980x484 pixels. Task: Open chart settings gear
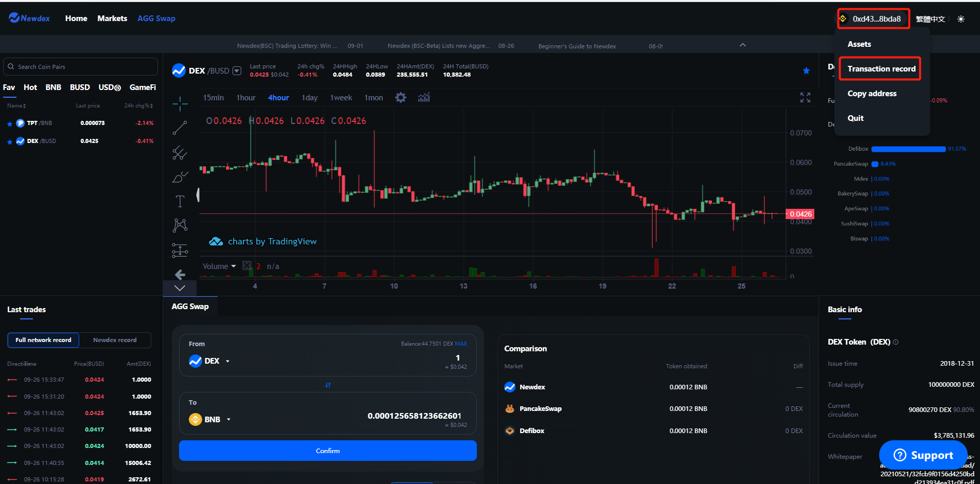[x=401, y=97]
